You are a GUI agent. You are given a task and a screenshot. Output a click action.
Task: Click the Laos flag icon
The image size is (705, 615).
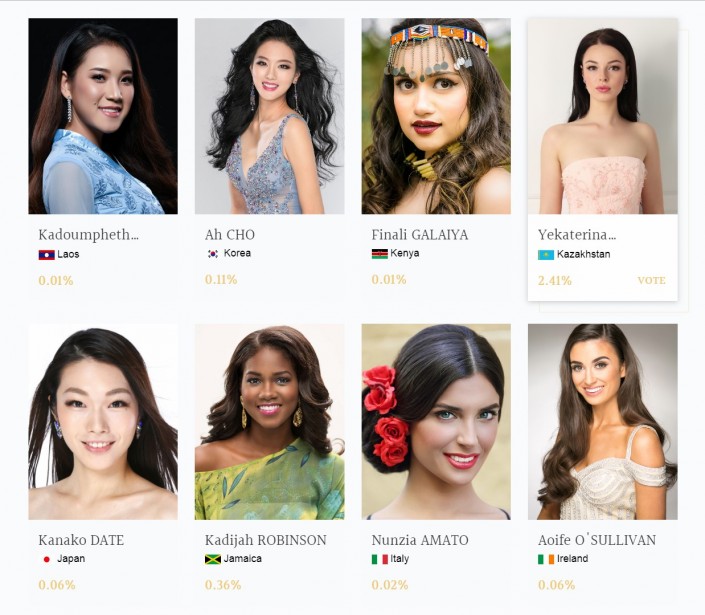[x=47, y=255]
